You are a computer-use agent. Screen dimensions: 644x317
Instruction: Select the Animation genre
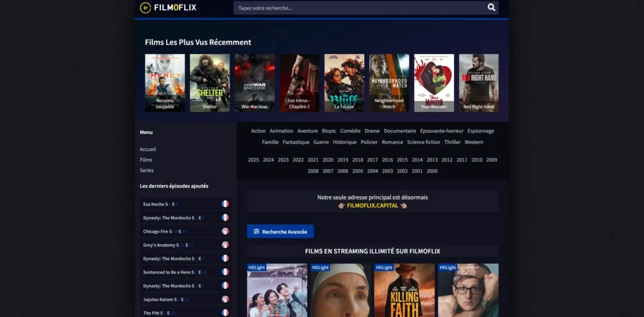coord(281,131)
